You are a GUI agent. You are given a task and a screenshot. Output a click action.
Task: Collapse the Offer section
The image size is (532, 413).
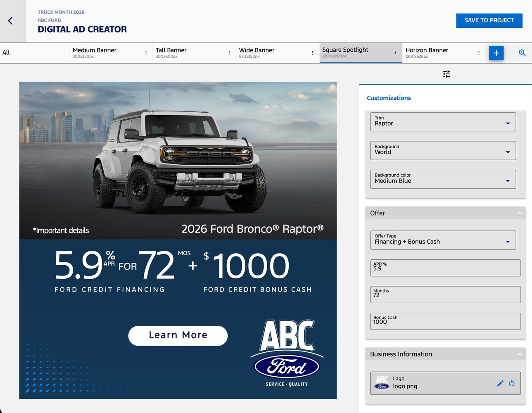click(519, 213)
